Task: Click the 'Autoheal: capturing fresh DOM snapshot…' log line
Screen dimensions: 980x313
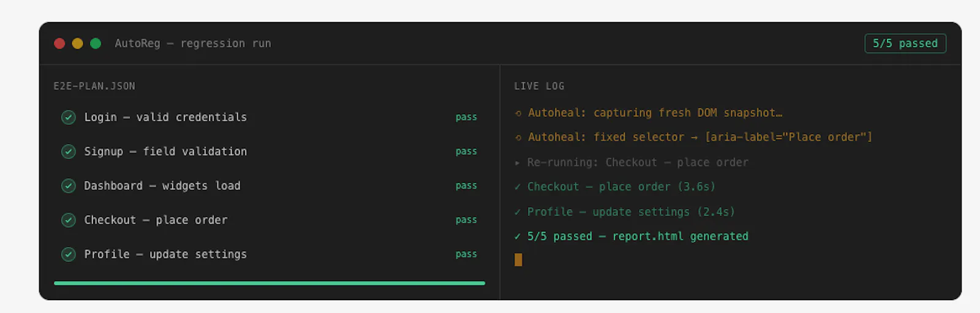Action: tap(649, 113)
